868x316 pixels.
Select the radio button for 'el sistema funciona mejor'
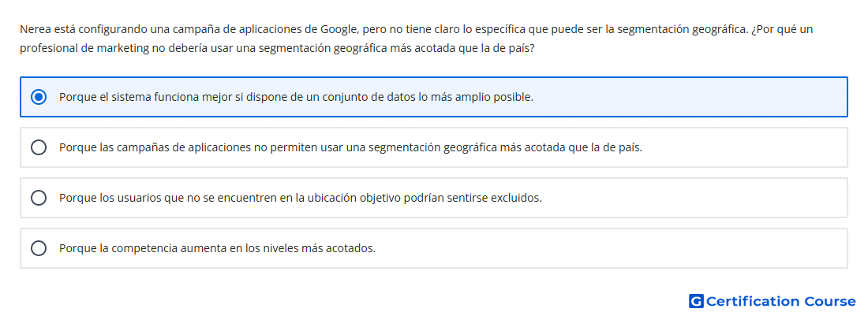pyautogui.click(x=39, y=97)
